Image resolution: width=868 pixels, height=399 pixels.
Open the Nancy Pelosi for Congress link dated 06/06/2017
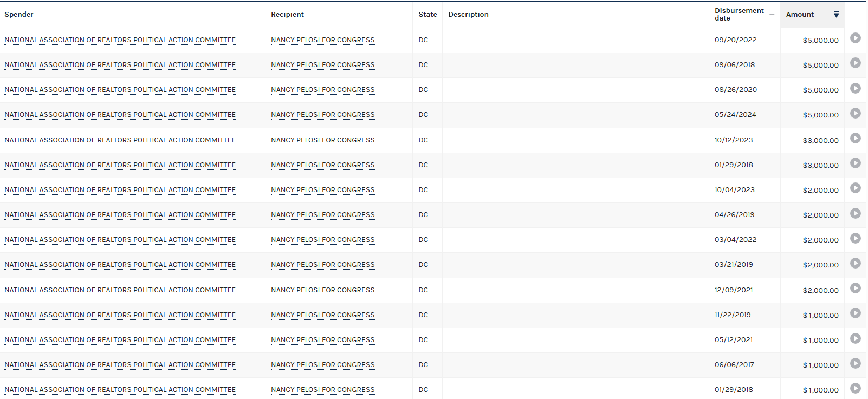click(322, 365)
